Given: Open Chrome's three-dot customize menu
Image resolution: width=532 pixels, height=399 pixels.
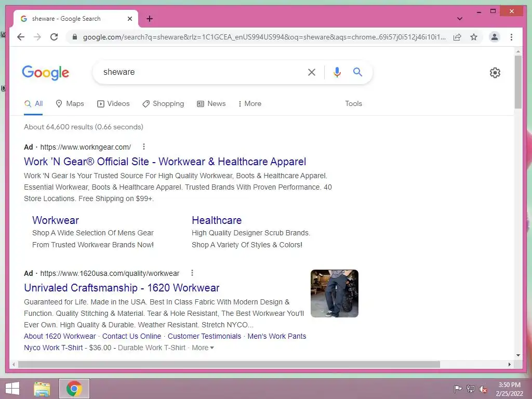Looking at the screenshot, I should (x=511, y=37).
